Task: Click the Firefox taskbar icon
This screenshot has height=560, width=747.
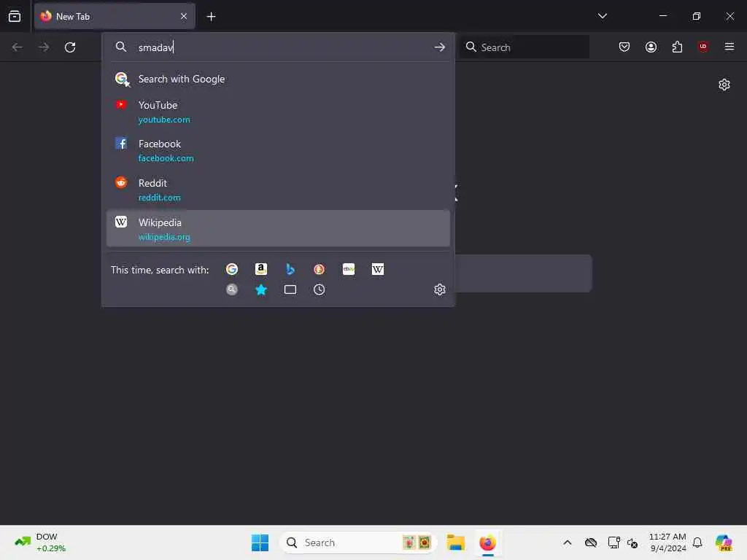Action: (487, 542)
